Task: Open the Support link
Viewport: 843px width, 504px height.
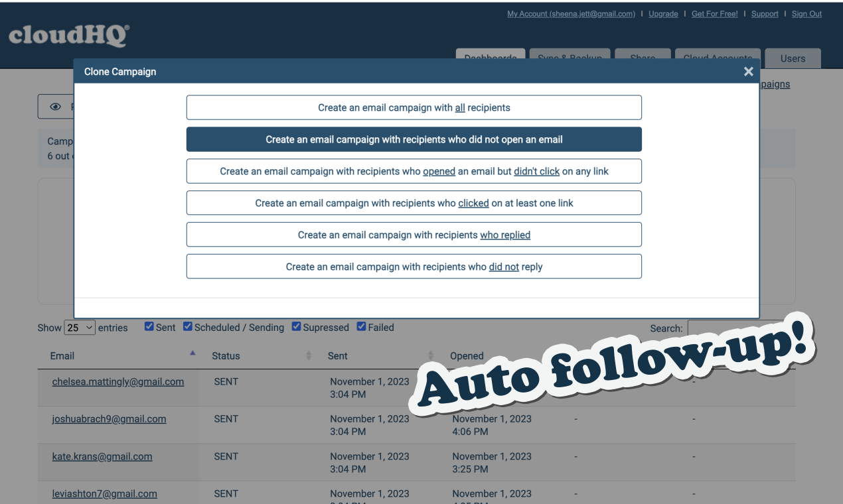Action: pos(765,14)
